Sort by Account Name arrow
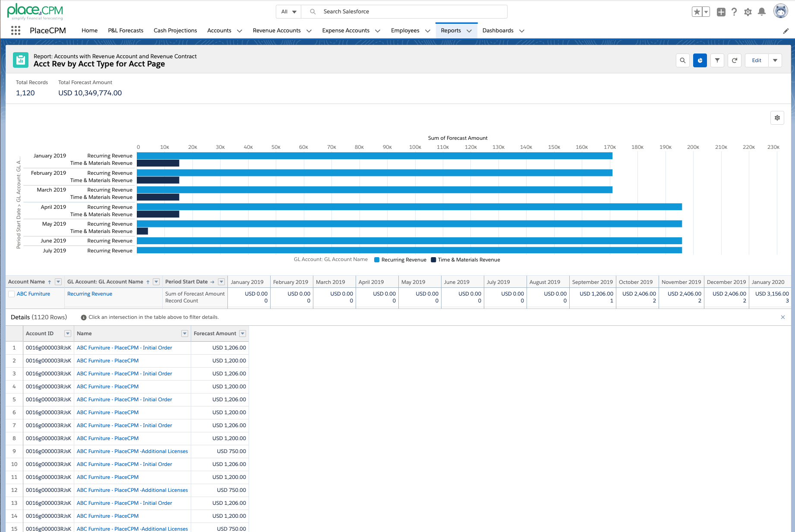The width and height of the screenshot is (795, 532). (50, 282)
